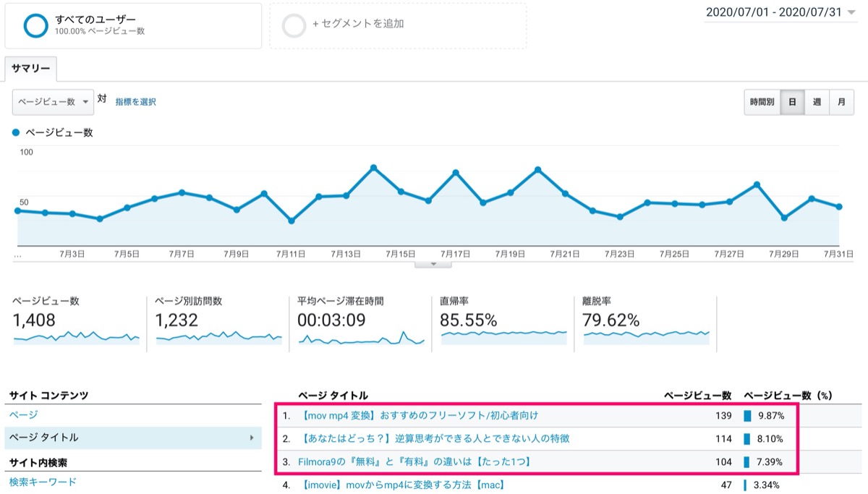Click the ページビュー数 legend dot

[17, 133]
